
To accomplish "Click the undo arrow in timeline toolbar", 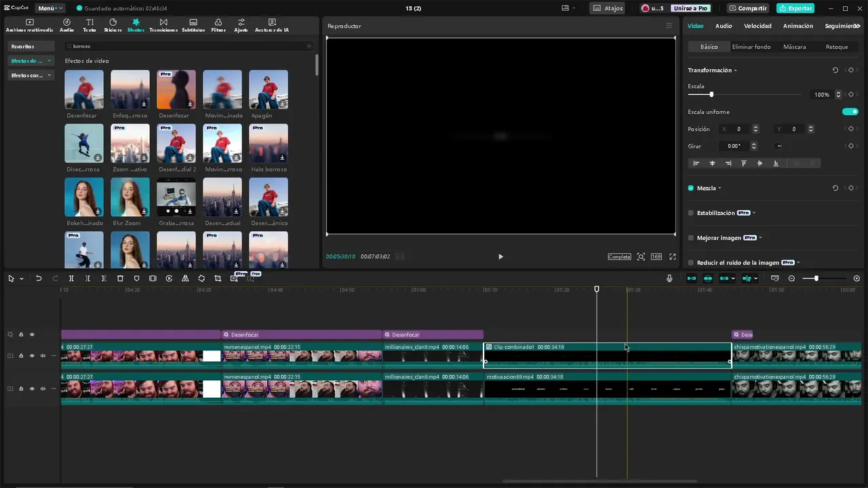I will [x=39, y=279].
